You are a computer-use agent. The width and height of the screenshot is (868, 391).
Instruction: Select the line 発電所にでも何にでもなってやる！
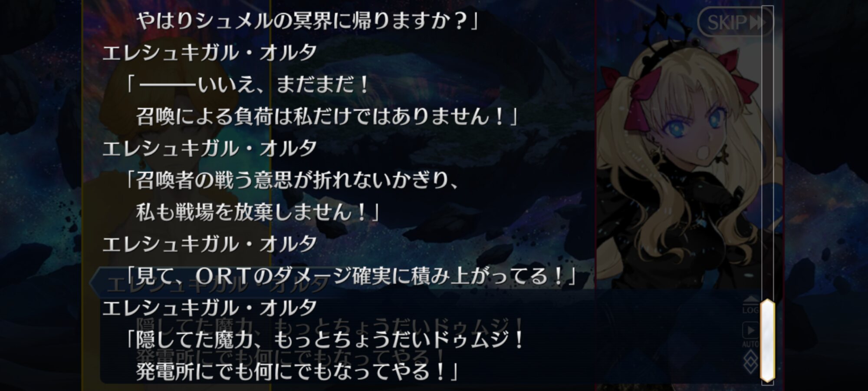pyautogui.click(x=297, y=371)
